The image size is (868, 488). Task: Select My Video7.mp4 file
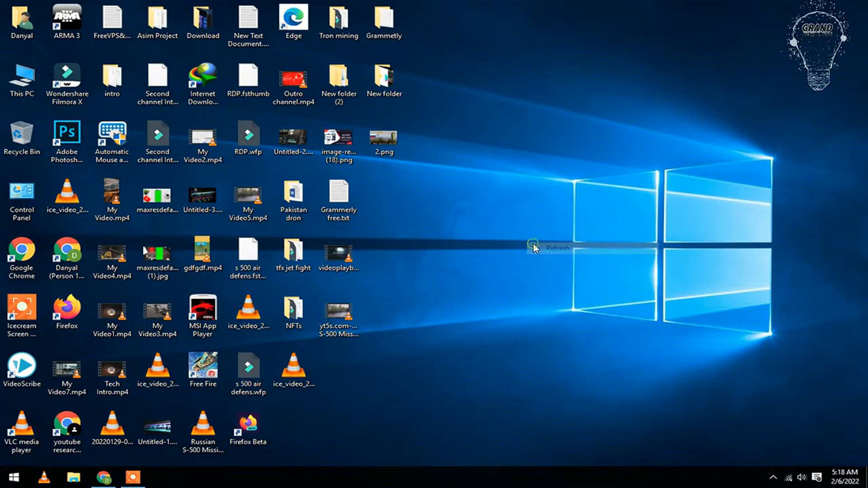pyautogui.click(x=67, y=378)
